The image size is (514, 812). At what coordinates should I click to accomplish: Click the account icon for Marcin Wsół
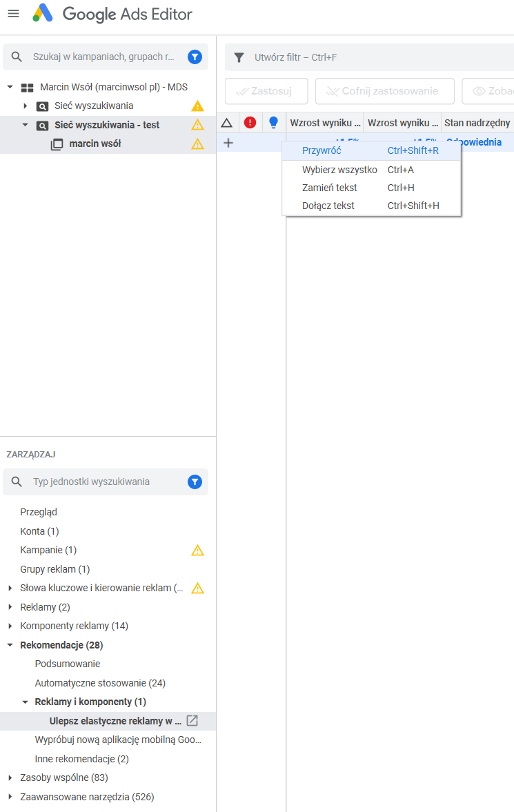point(27,88)
